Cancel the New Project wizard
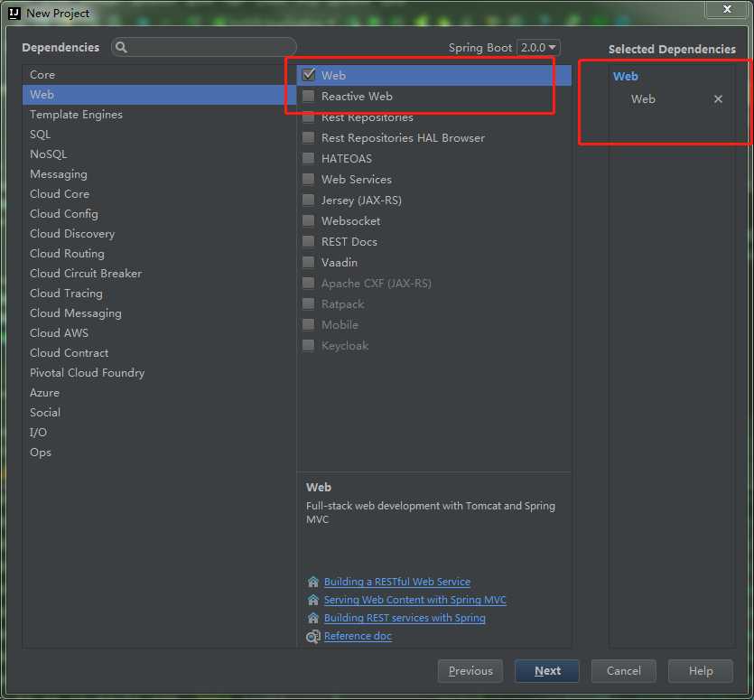Screen dimensions: 754x700 click(624, 671)
